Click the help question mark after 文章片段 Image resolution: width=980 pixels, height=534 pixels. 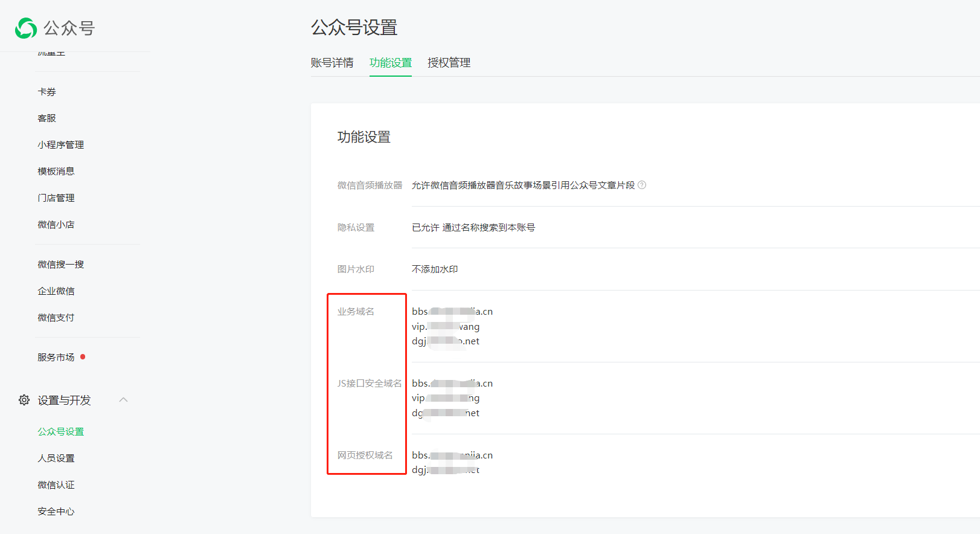click(642, 185)
